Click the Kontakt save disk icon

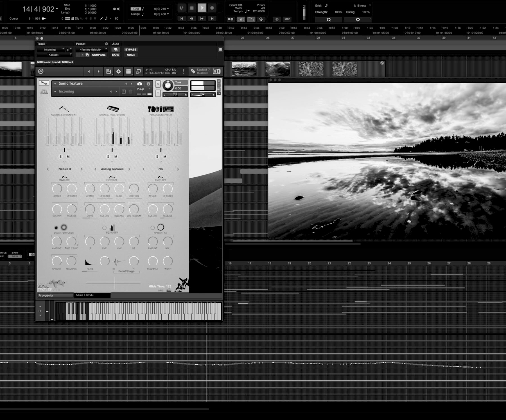pyautogui.click(x=109, y=71)
